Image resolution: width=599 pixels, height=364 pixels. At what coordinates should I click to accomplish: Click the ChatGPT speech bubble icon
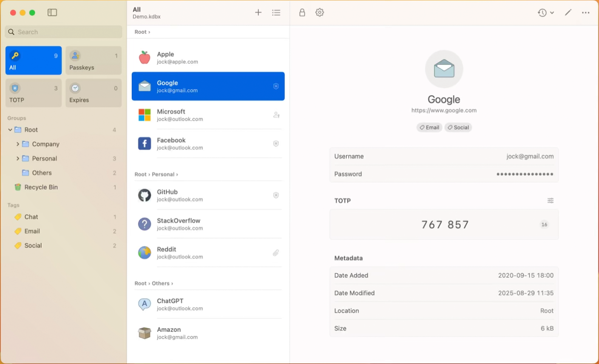coord(145,304)
